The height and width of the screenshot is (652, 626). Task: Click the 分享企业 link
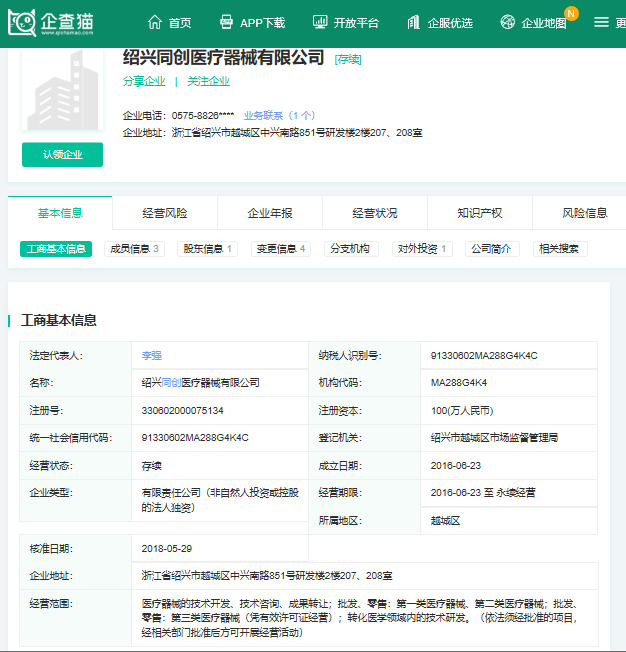pyautogui.click(x=144, y=81)
